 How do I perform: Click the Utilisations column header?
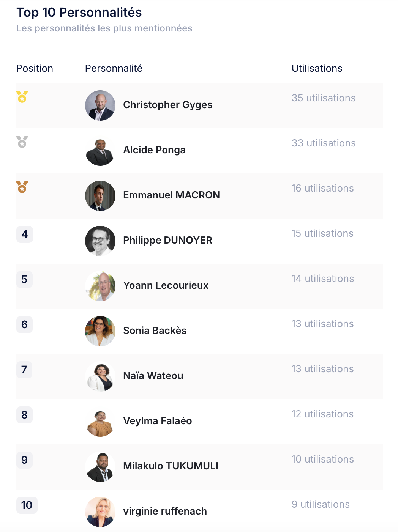tap(317, 68)
